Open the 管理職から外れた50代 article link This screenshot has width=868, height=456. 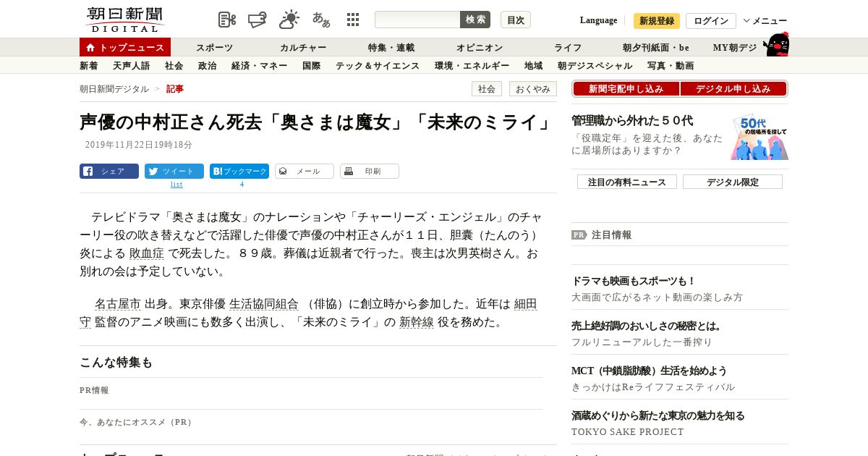tap(632, 121)
